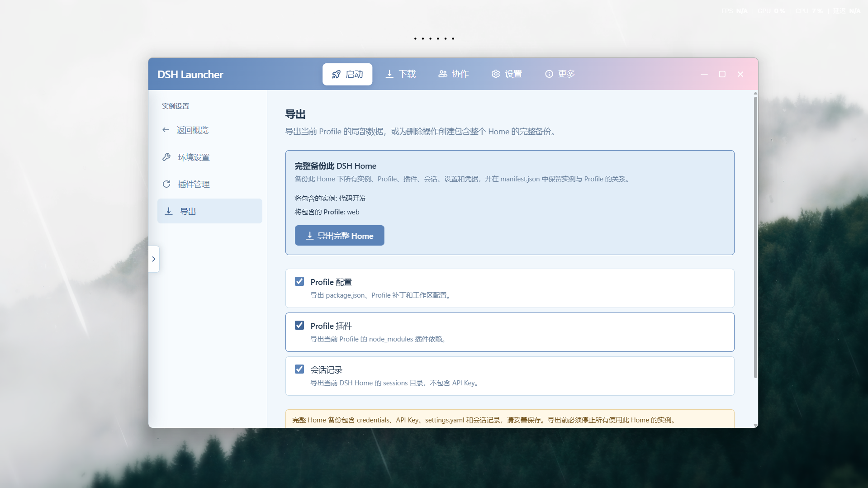Click the GPU 0% overlay readout
The height and width of the screenshot is (488, 868).
pos(772,11)
